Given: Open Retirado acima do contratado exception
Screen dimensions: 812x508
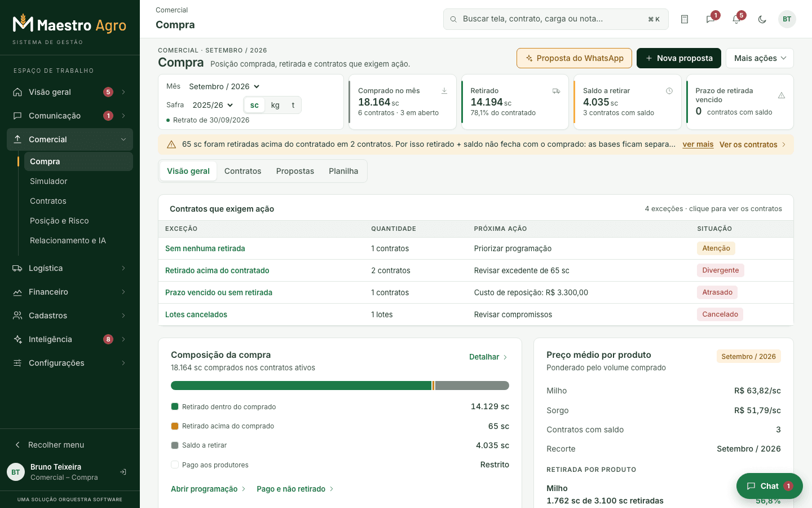Looking at the screenshot, I should 217,270.
